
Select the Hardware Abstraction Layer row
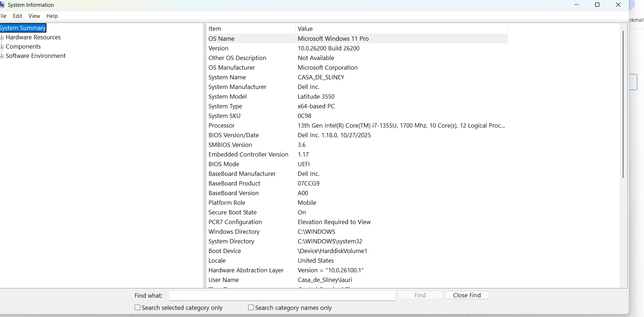tap(357, 270)
